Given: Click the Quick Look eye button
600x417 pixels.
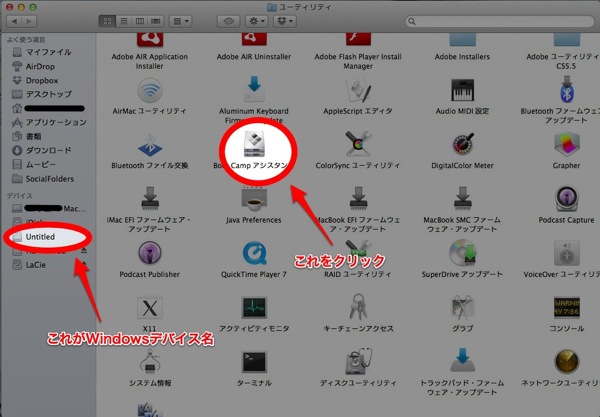Looking at the screenshot, I should click(x=228, y=21).
